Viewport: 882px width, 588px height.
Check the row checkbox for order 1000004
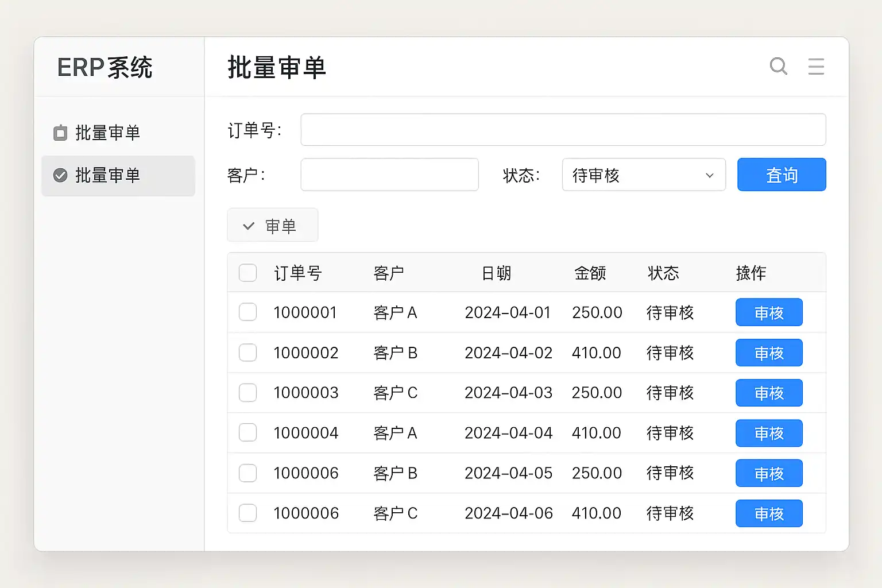click(x=247, y=433)
